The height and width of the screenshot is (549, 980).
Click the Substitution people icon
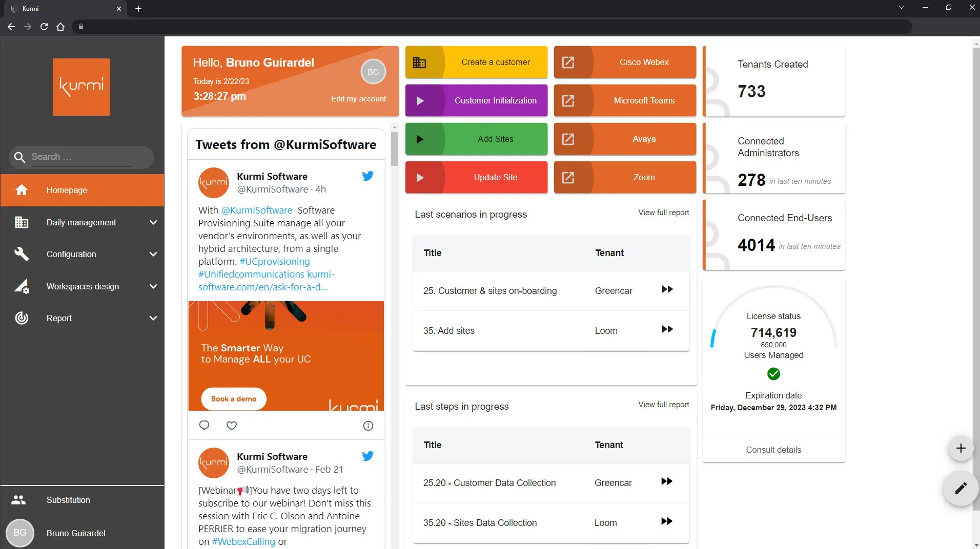18,500
